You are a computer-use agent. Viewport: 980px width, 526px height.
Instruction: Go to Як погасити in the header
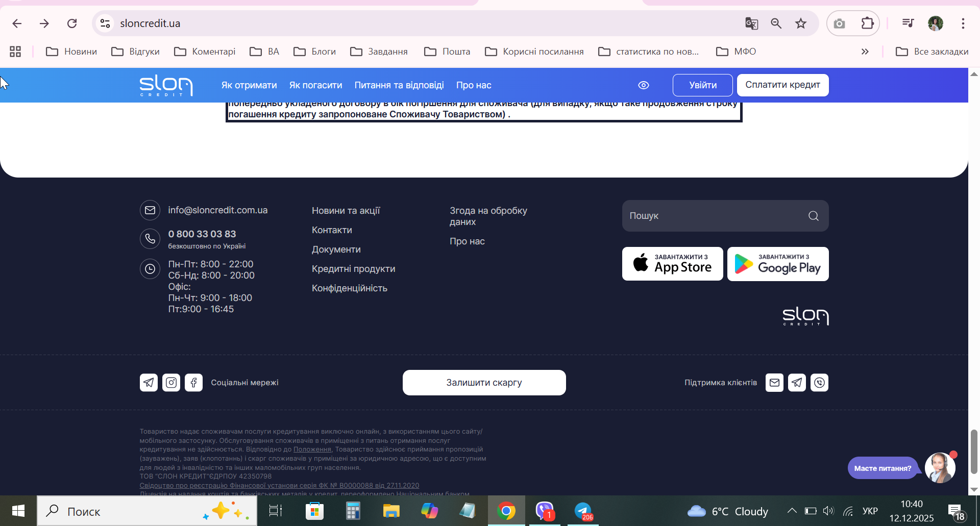(x=315, y=85)
